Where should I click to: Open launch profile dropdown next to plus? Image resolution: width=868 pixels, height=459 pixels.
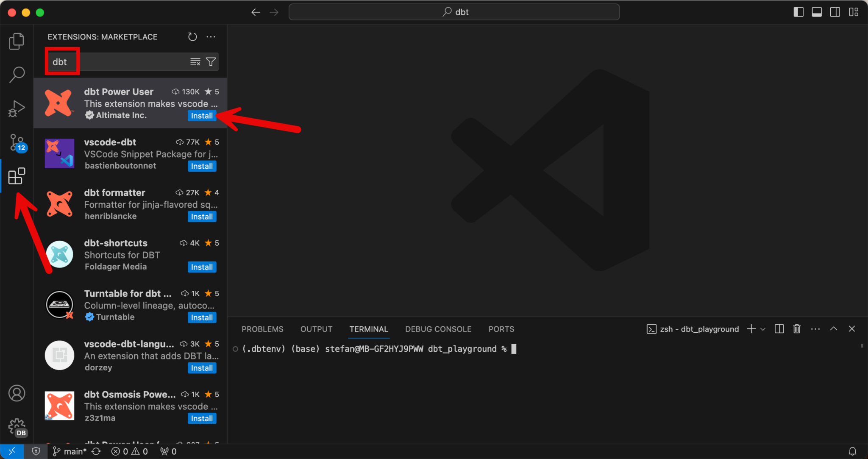coord(763,329)
